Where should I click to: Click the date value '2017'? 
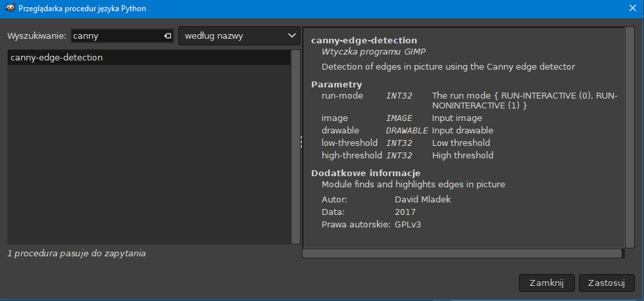coord(405,212)
